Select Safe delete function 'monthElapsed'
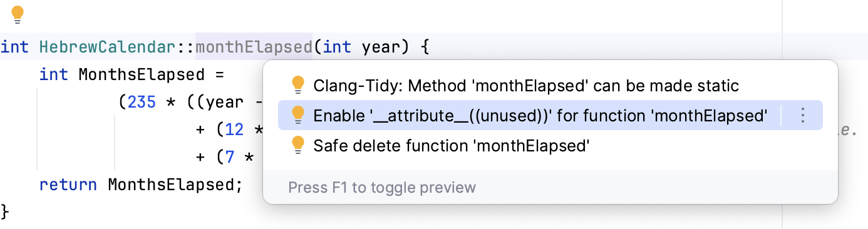The image size is (868, 229). pos(452,146)
